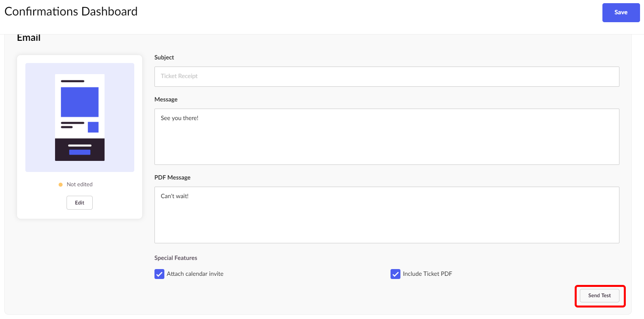Click inside the PDF Message text area
Viewport: 644px width, 319px height.
point(387,215)
